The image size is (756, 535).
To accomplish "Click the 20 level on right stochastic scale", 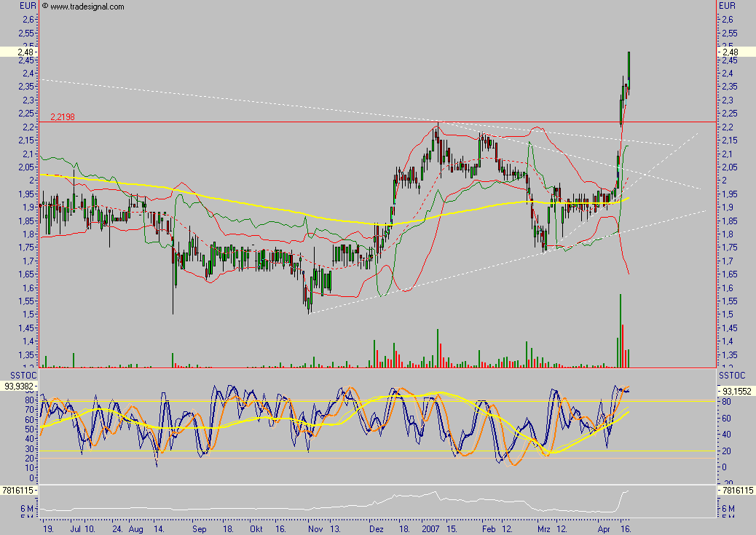I will [x=726, y=451].
